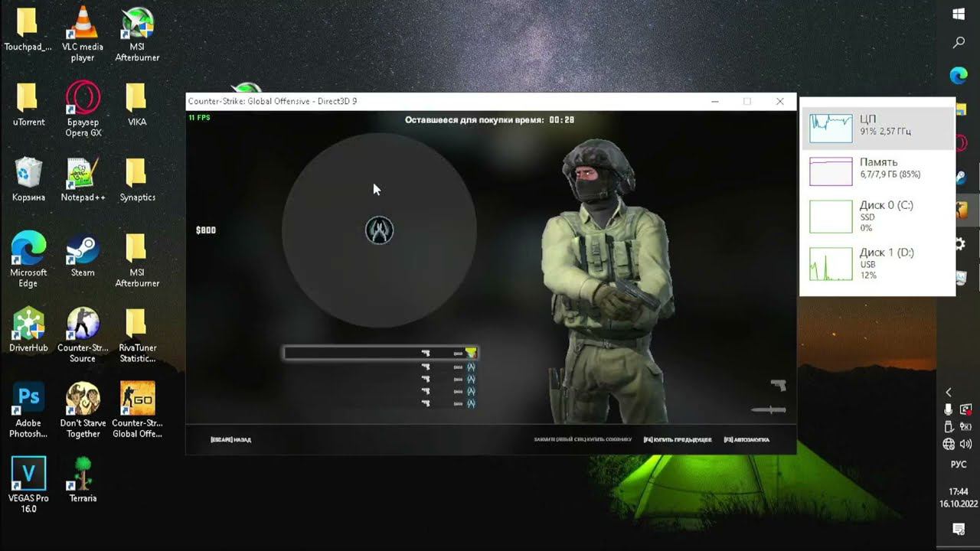This screenshot has height=551, width=980.
Task: Click [F3] Автозакупка button
Action: [x=746, y=440]
